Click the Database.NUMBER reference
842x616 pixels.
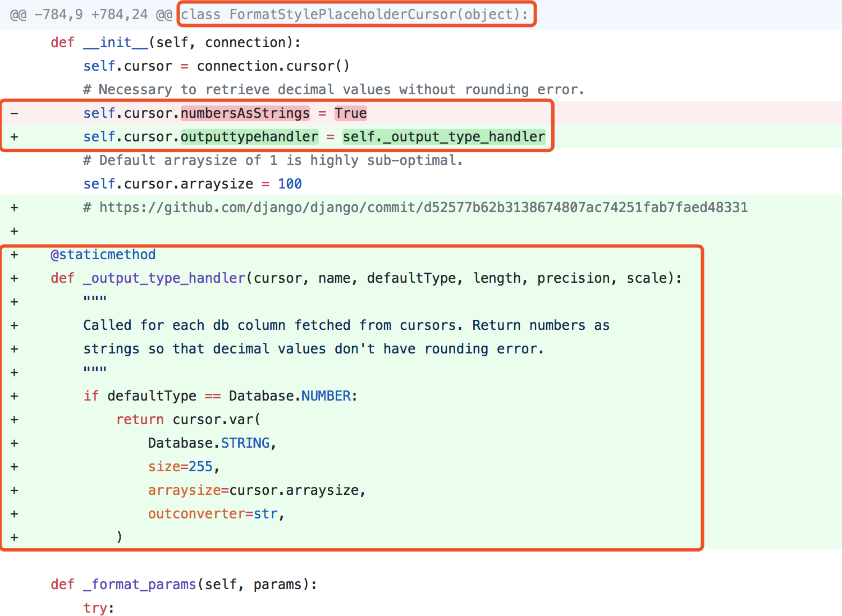292,396
